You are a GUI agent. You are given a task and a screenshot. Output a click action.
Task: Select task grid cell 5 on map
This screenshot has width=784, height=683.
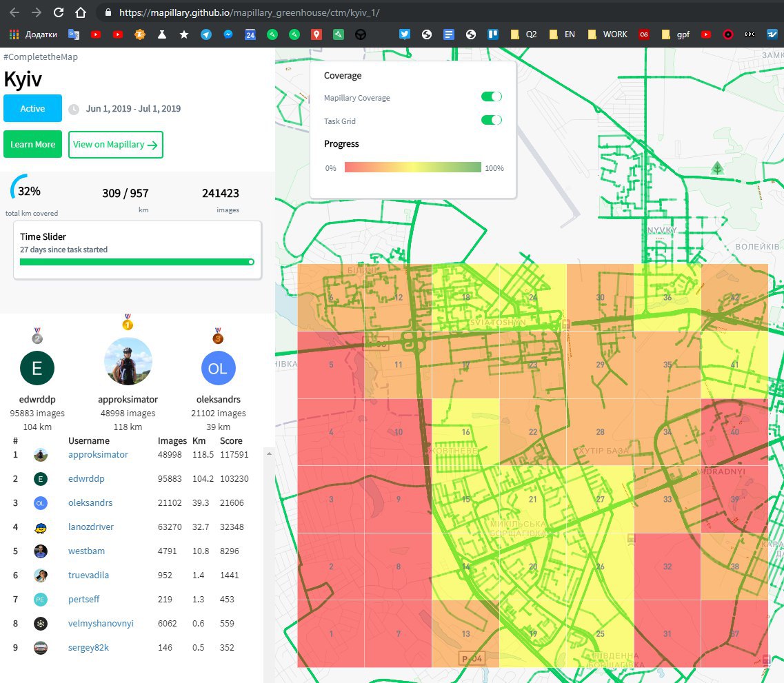[331, 365]
